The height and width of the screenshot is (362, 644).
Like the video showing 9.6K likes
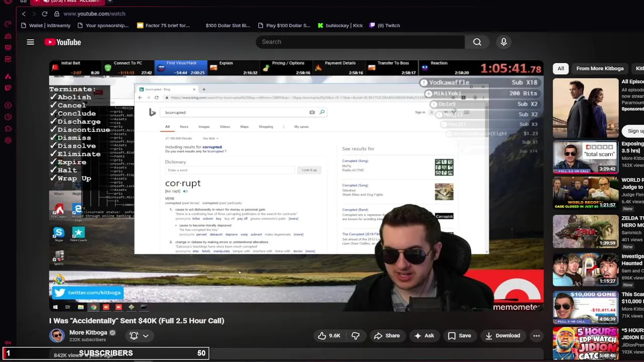tap(329, 336)
